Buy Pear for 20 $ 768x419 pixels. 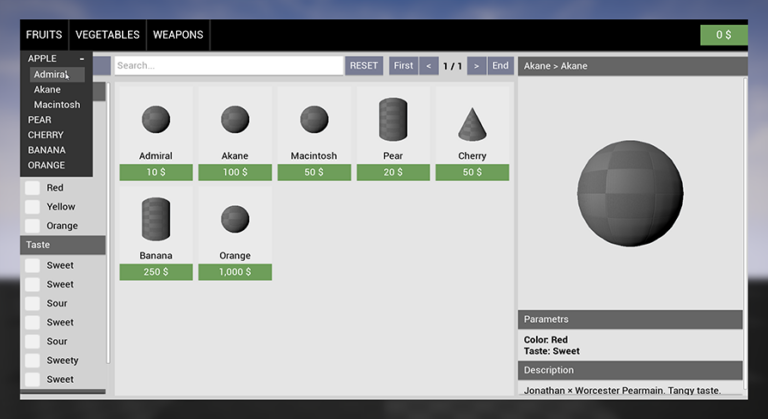click(393, 173)
